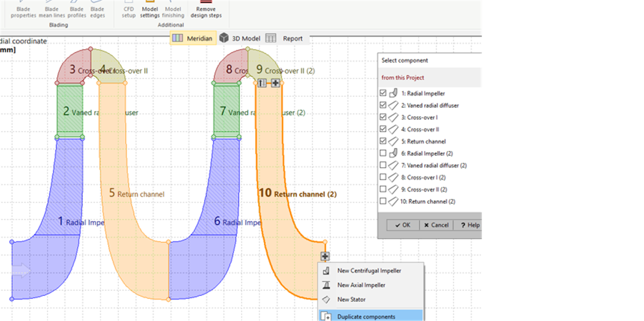644x321 pixels.
Task: Click the plus icon above Return channel 2
Action: [276, 82]
